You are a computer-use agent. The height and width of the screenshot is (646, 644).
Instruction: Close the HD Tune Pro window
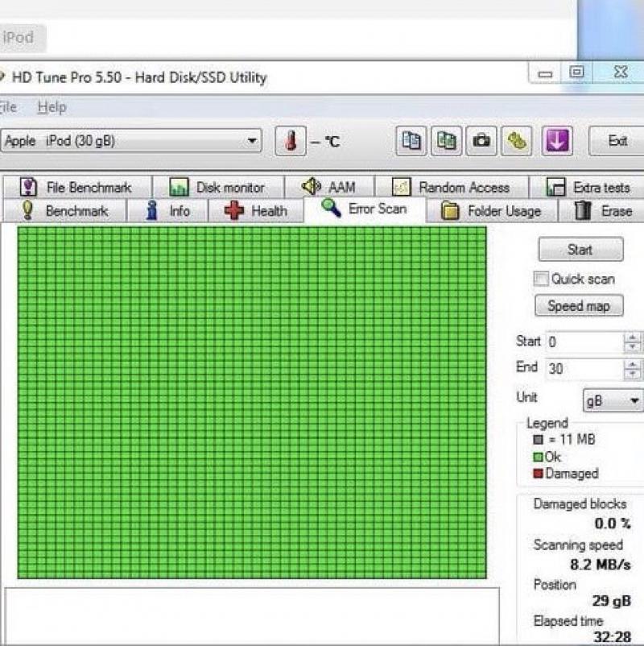pos(620,72)
